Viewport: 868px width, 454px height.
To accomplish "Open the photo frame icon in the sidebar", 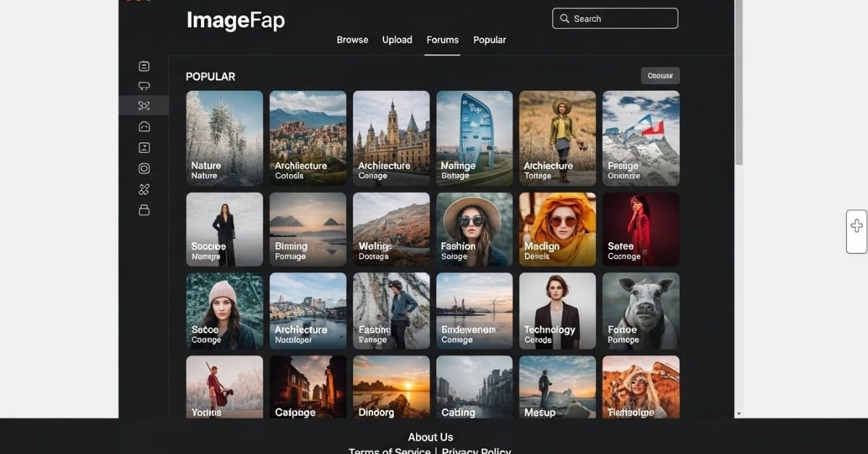I will (x=144, y=147).
